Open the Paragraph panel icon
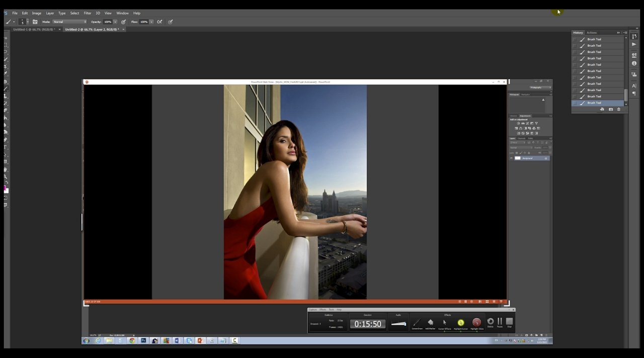 point(634,94)
